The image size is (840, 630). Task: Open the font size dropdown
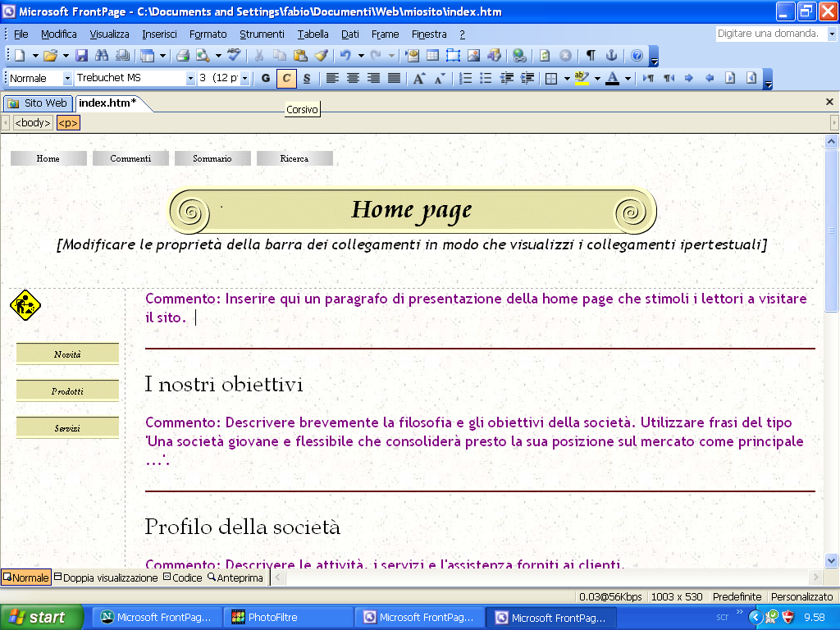(x=244, y=78)
